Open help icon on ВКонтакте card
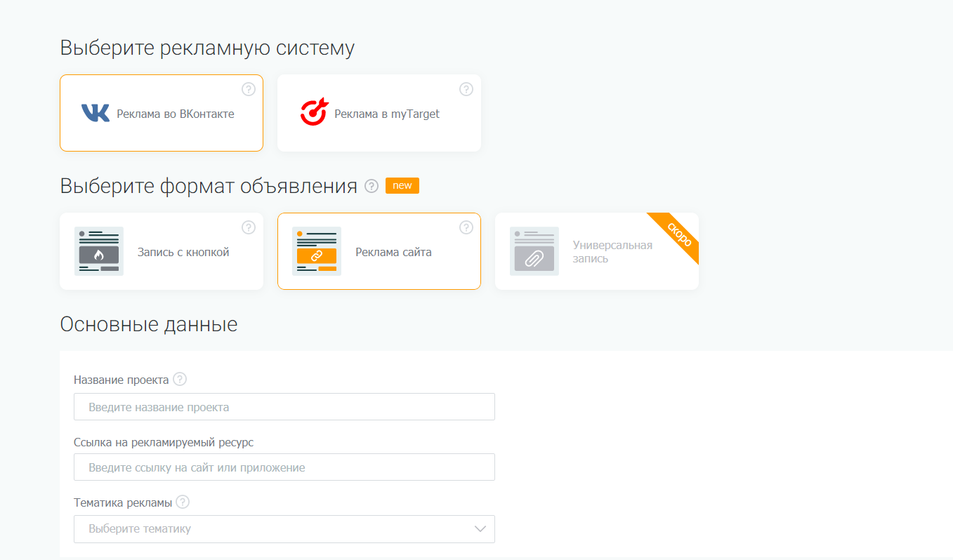Viewport: 953px width, 560px height. coord(249,89)
